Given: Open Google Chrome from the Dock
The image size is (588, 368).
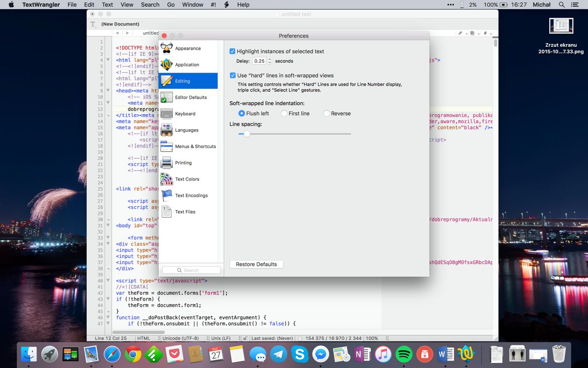Looking at the screenshot, I should (133, 354).
